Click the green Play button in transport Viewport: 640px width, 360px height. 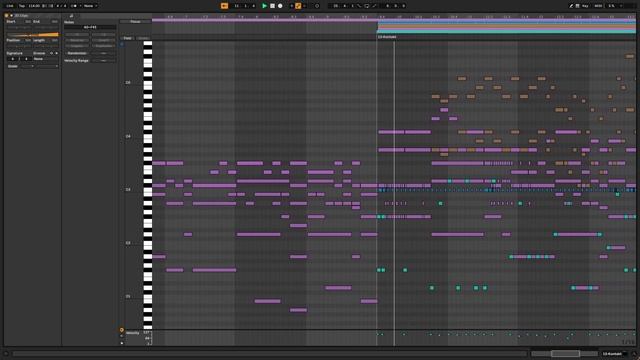pos(264,6)
